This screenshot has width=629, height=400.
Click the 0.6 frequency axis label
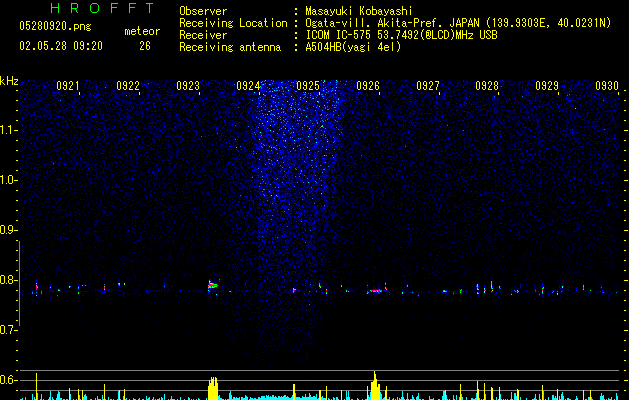(x=8, y=380)
